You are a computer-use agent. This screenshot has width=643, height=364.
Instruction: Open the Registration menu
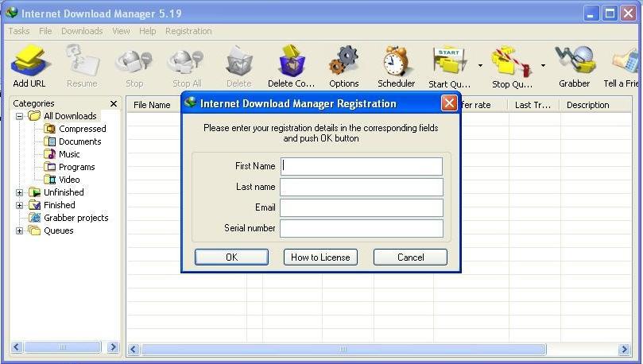pyautogui.click(x=188, y=31)
